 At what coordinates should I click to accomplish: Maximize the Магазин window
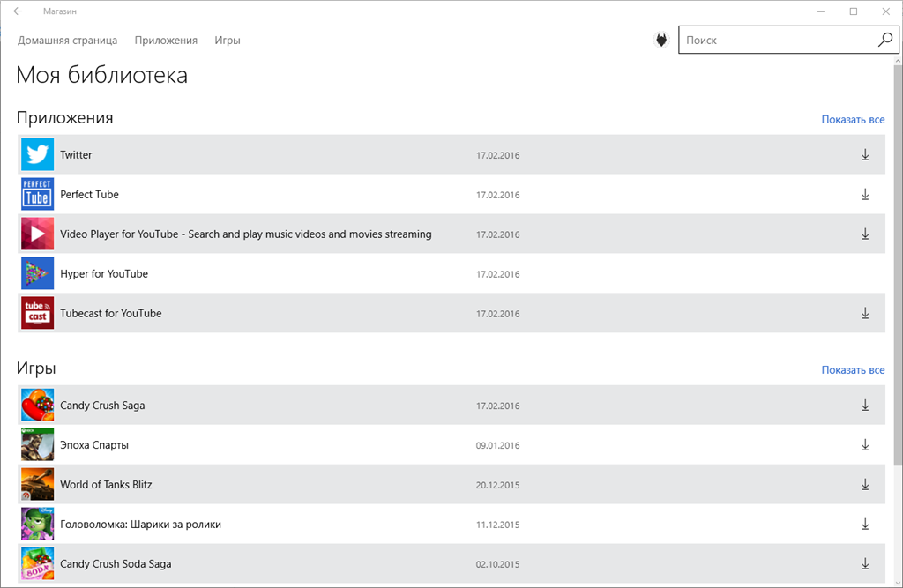(x=854, y=11)
